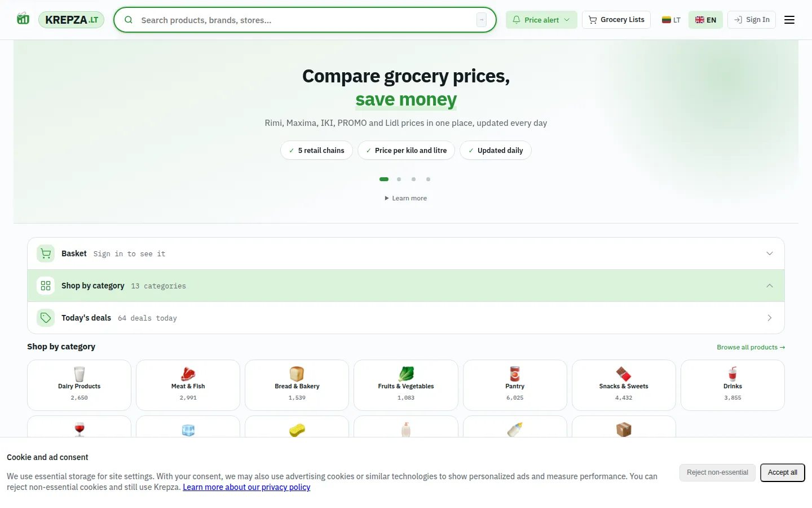Click the Today's deals tag icon
812x508 pixels.
coord(46,318)
